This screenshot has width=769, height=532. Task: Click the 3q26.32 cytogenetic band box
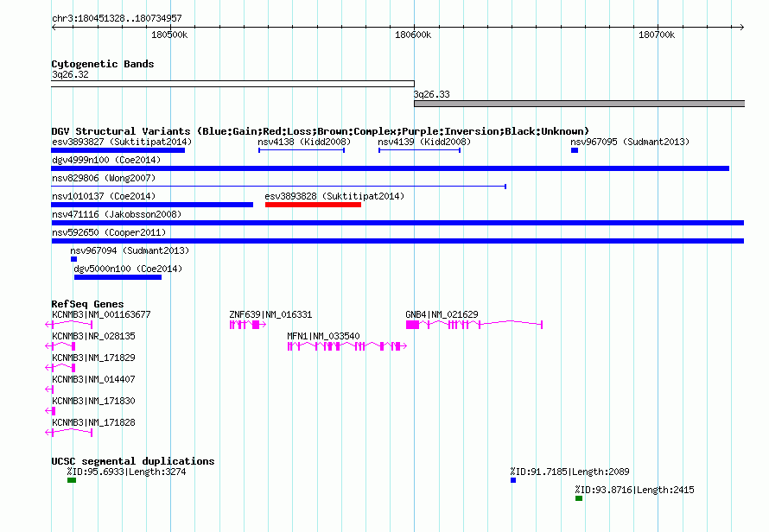(x=232, y=84)
